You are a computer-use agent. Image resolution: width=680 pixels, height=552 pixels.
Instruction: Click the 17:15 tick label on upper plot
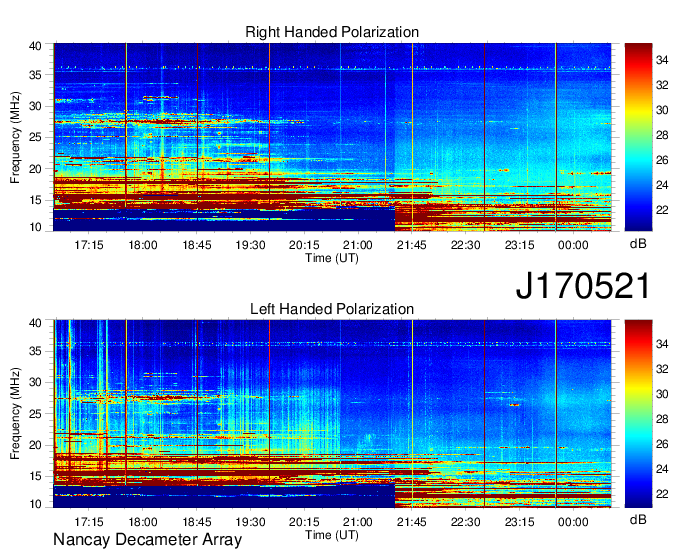click(89, 245)
